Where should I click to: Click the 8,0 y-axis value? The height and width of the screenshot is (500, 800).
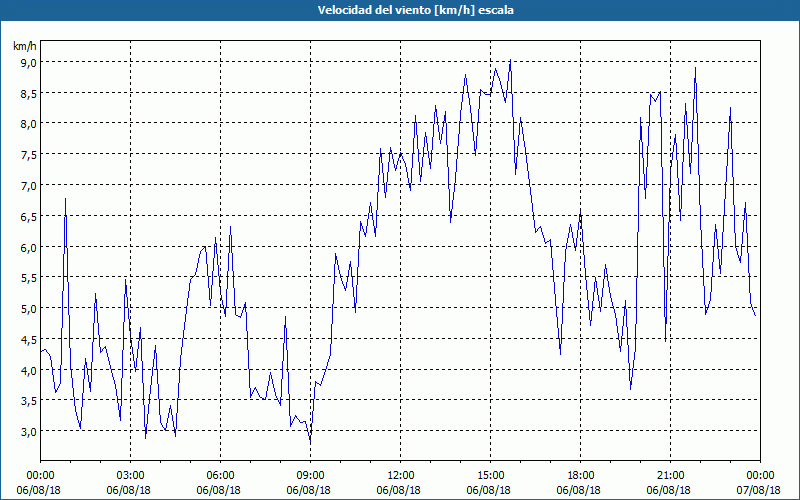pos(30,124)
